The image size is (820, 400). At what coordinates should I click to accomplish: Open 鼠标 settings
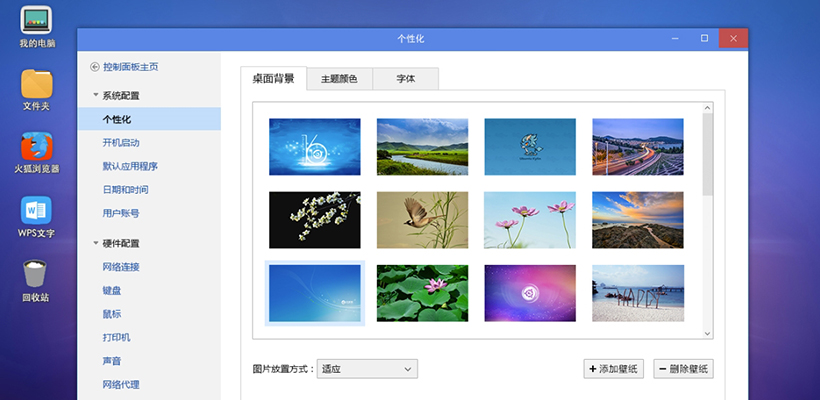(x=112, y=314)
